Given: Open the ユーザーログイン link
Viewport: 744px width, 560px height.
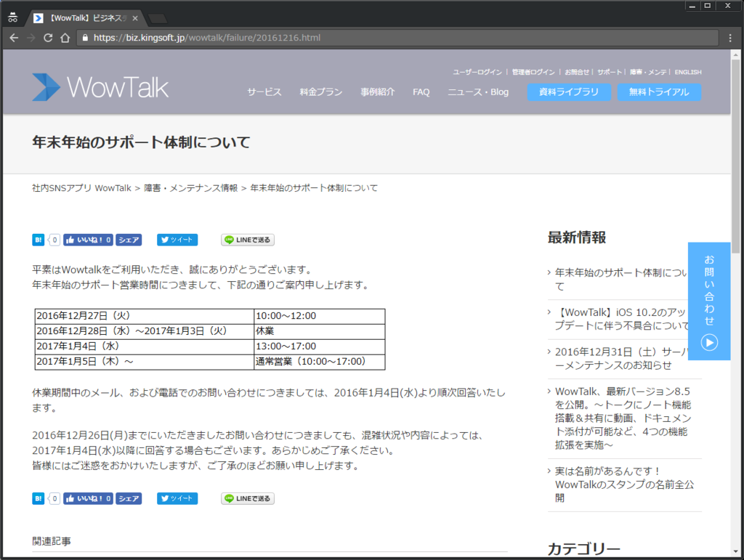Looking at the screenshot, I should pos(477,72).
